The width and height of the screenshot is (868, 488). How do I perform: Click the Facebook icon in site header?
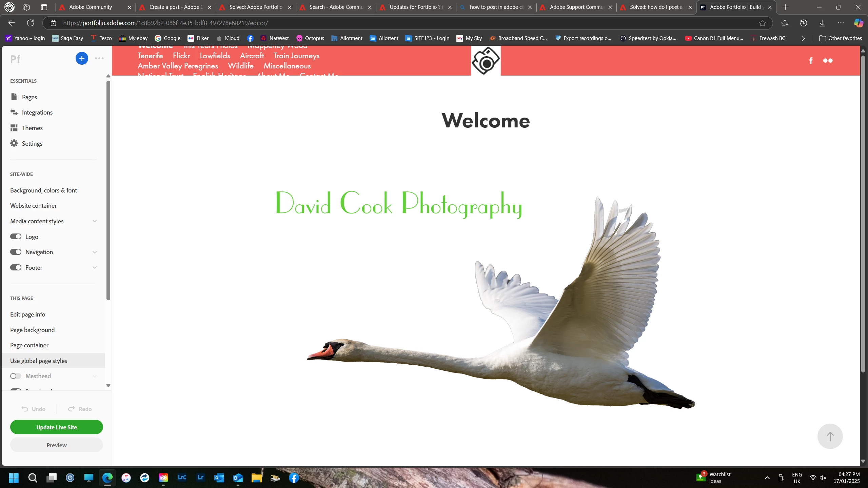tap(811, 61)
